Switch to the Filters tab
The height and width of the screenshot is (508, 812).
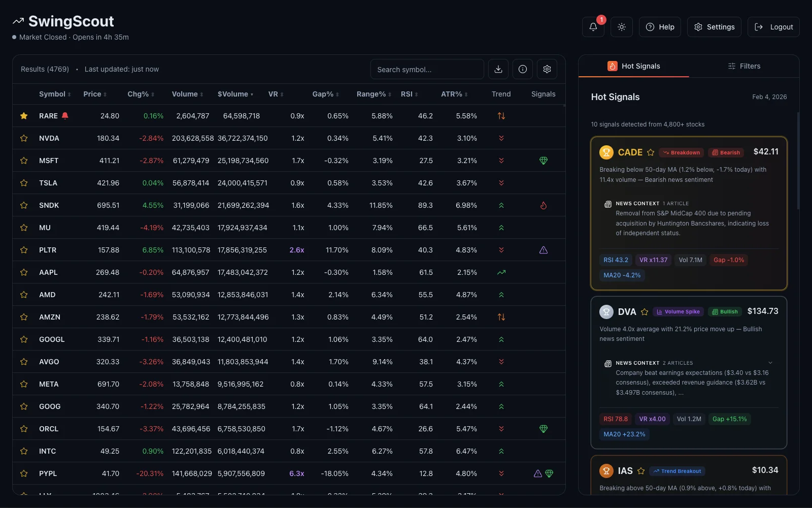coord(743,66)
